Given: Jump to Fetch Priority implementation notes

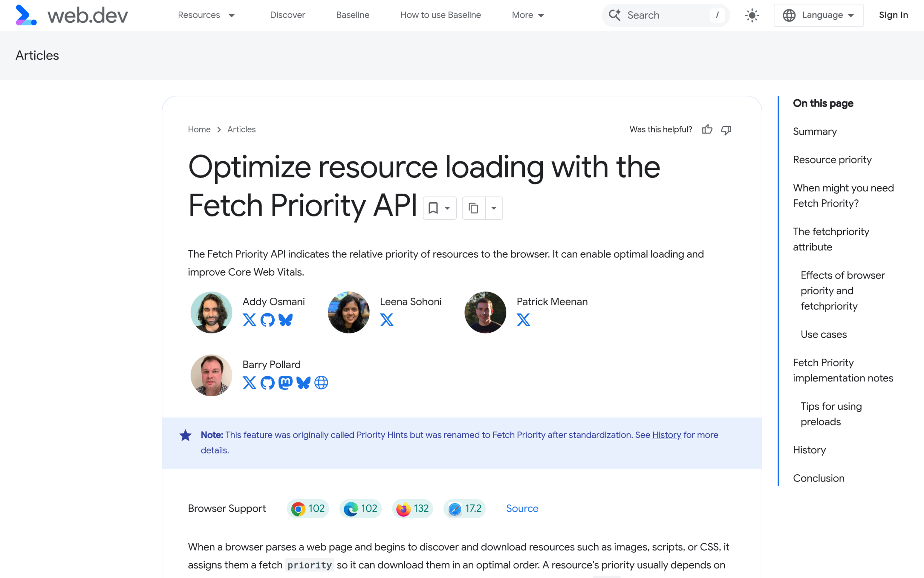Looking at the screenshot, I should pos(843,370).
